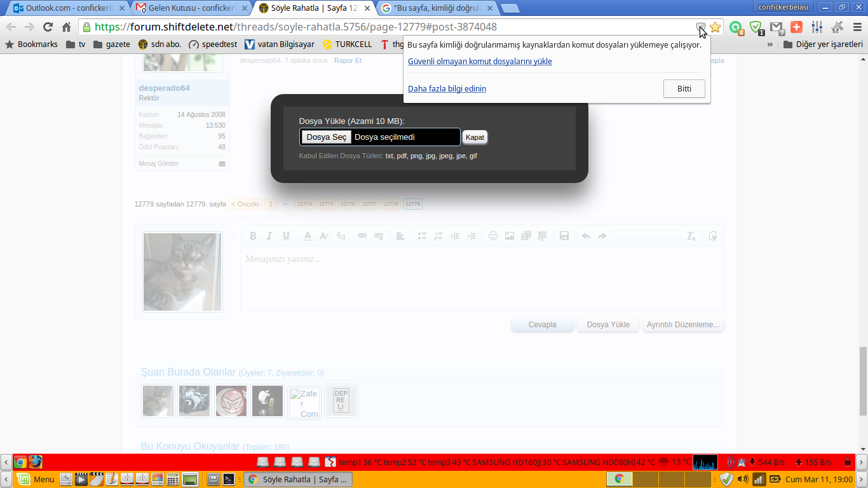868x488 pixels.
Task: Bookmark this page with the star icon
Action: (715, 27)
